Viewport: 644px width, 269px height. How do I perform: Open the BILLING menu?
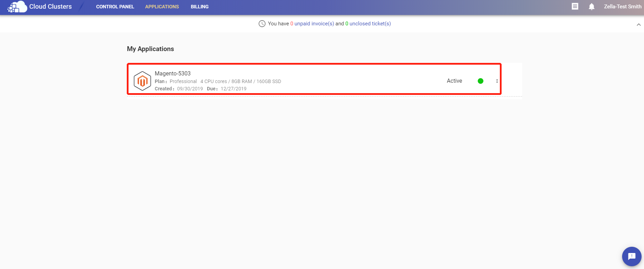200,7
